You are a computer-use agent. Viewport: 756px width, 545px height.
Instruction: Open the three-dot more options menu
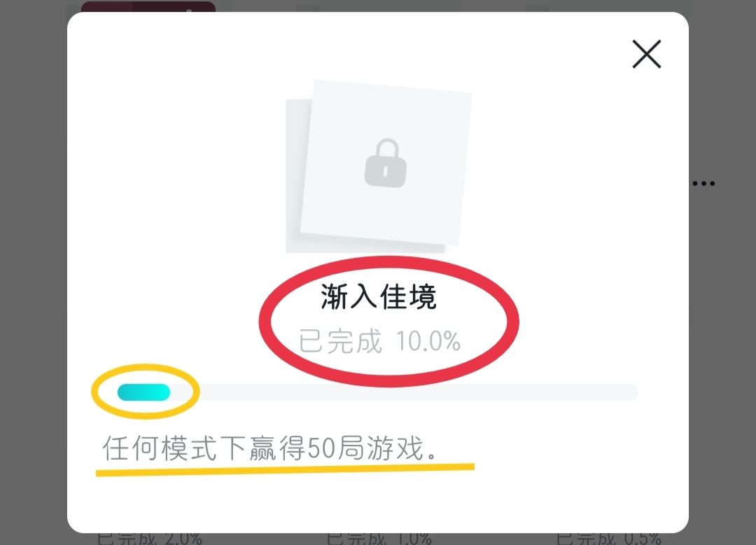coord(703,184)
